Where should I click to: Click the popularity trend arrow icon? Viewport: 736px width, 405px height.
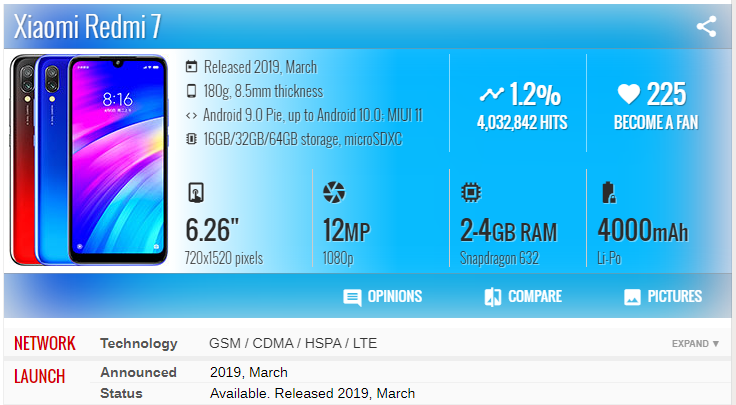[x=491, y=95]
